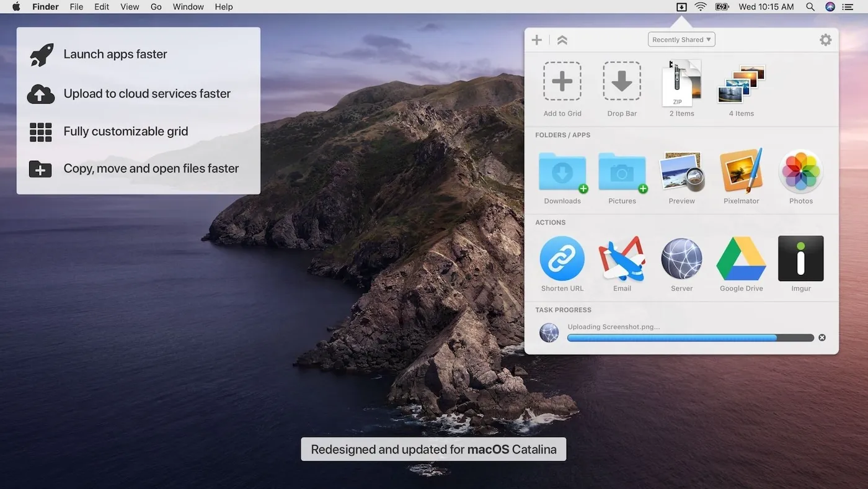Open the Email action icon
Image resolution: width=868 pixels, height=489 pixels.
622,259
